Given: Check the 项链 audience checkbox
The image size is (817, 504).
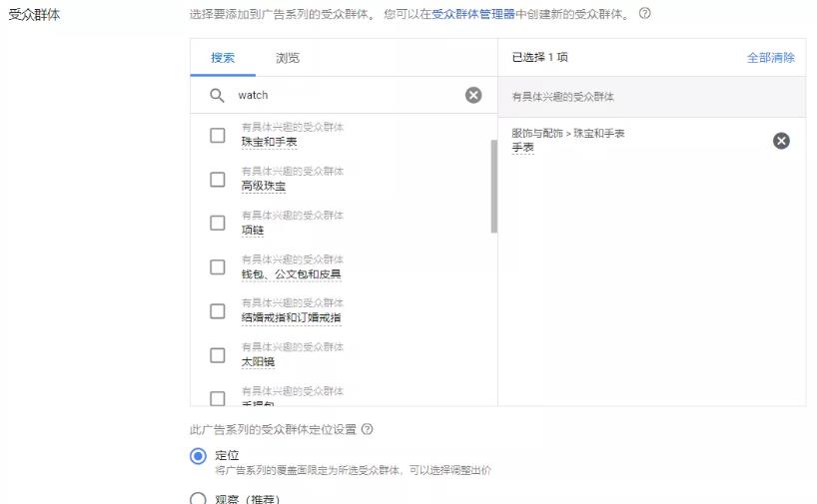Looking at the screenshot, I should pyautogui.click(x=218, y=224).
